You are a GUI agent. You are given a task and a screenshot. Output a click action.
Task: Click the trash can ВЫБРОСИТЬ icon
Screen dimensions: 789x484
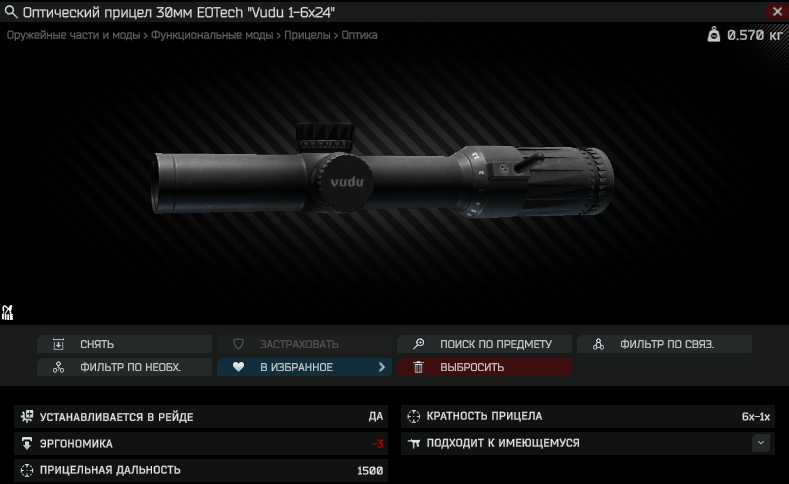point(418,367)
